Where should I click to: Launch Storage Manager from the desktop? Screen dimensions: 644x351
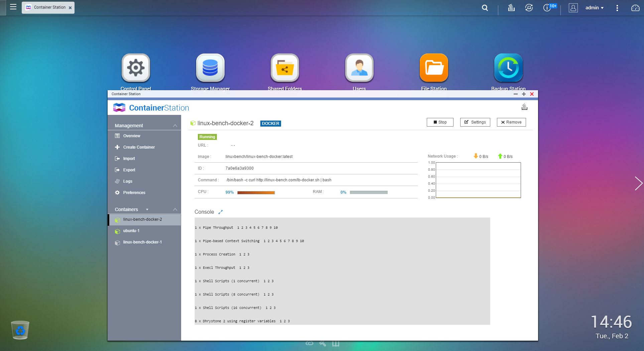[210, 68]
